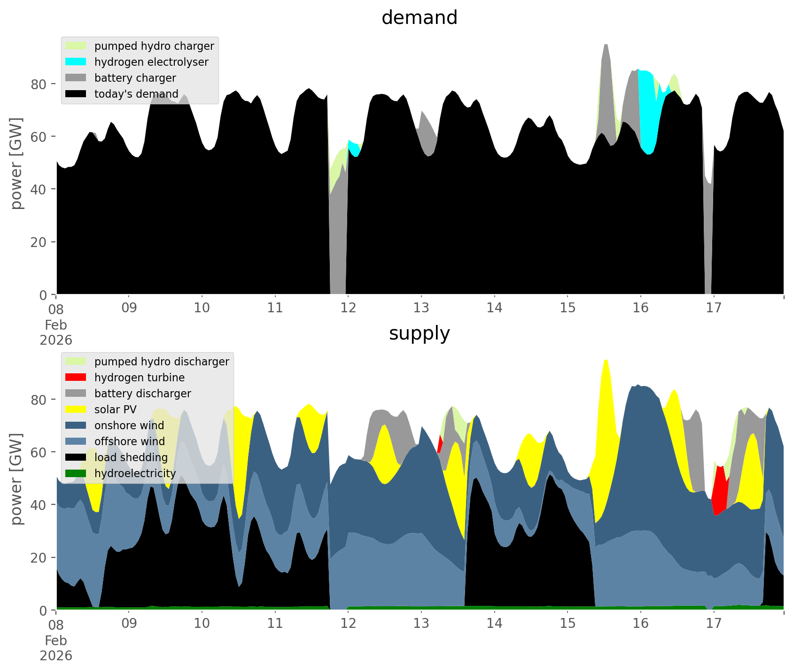The image size is (793, 672).
Task: Click the green hydroelectricity legend swatch
Action: coord(76,473)
